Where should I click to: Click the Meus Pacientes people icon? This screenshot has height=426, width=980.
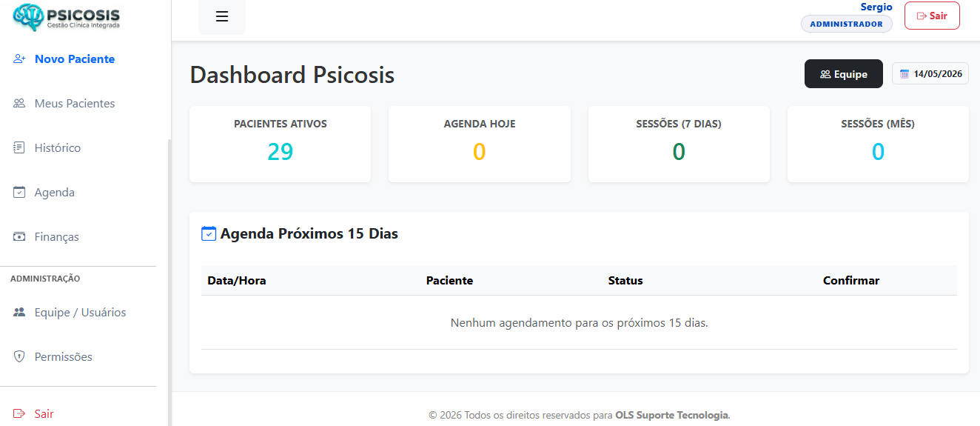(x=20, y=103)
